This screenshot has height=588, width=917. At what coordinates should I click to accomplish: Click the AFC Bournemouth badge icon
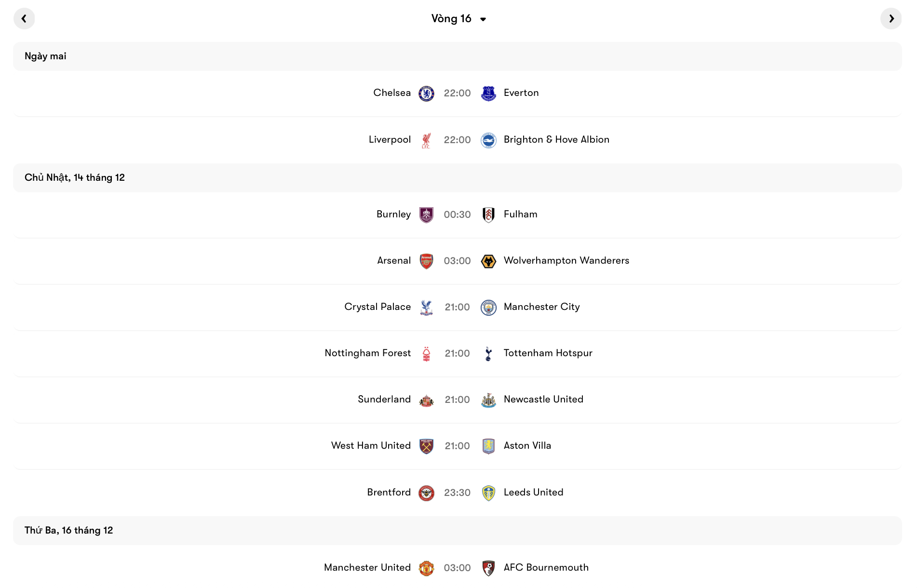[488, 568]
